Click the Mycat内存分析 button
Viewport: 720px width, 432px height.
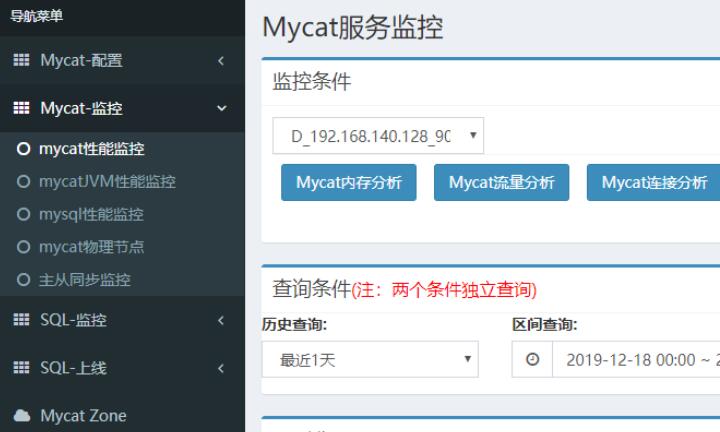point(349,182)
